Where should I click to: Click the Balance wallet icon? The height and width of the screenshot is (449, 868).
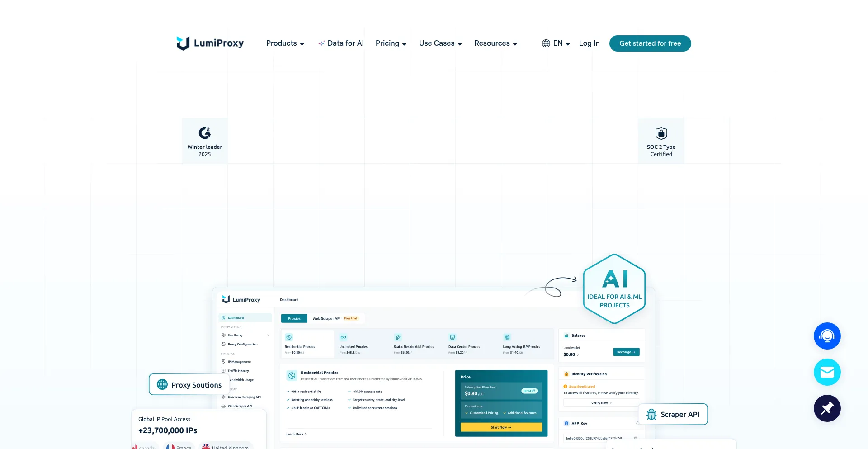click(x=566, y=336)
